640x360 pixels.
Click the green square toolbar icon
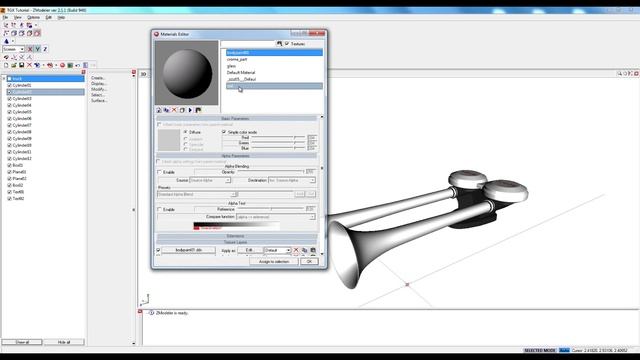(x=70, y=65)
